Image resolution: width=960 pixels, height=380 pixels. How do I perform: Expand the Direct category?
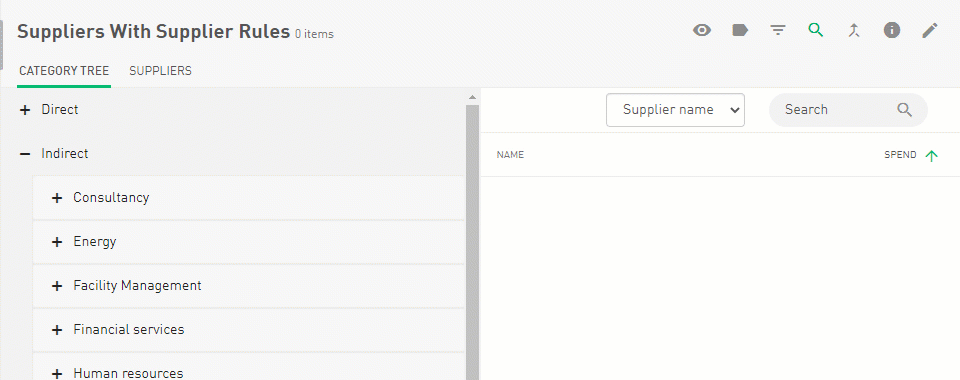point(25,110)
